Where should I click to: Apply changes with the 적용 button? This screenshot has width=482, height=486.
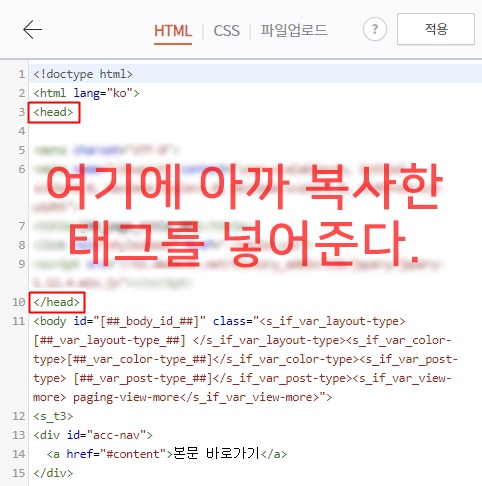tap(436, 29)
